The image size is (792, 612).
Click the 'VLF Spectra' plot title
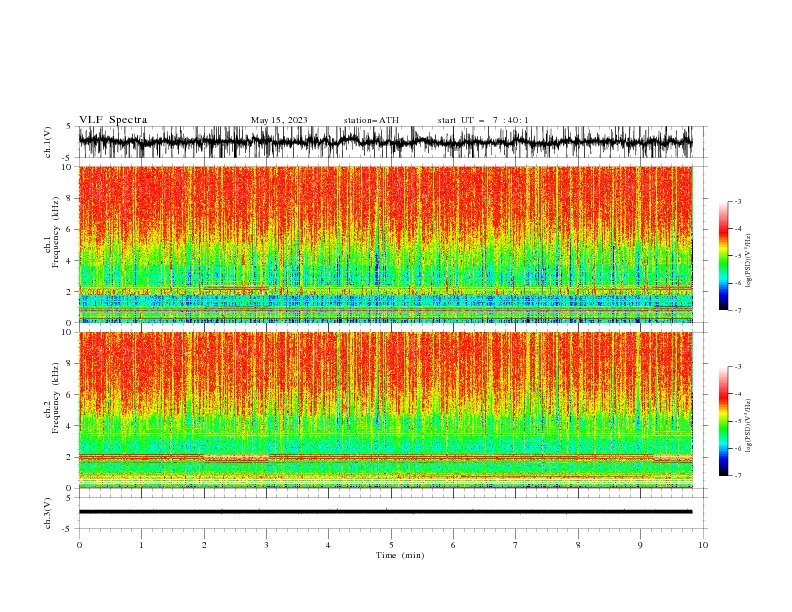point(113,120)
